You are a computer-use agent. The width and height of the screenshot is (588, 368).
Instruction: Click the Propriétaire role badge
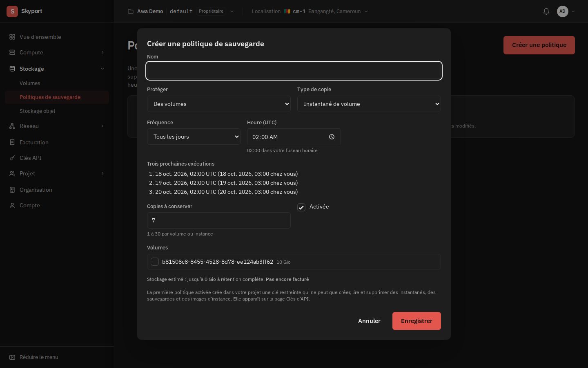(211, 11)
